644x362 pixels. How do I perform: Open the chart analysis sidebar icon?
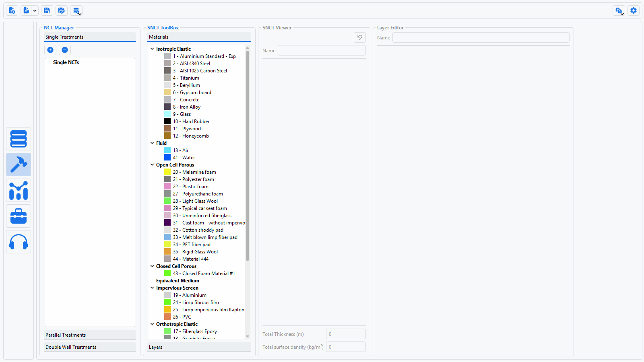coord(19,190)
